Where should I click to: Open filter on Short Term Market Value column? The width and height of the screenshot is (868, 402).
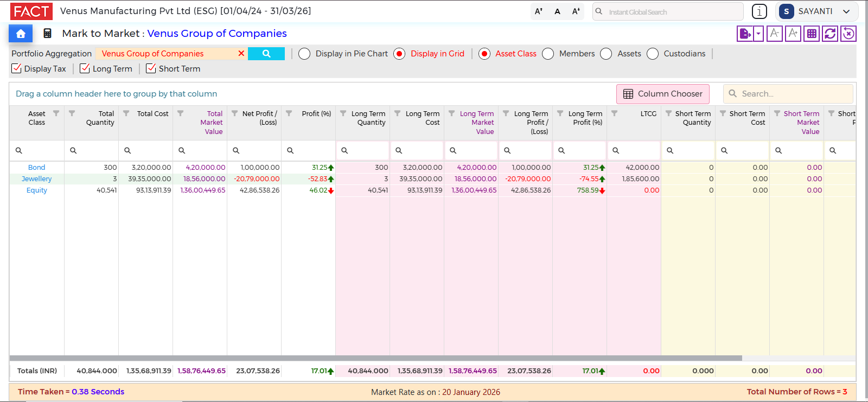coord(777,113)
